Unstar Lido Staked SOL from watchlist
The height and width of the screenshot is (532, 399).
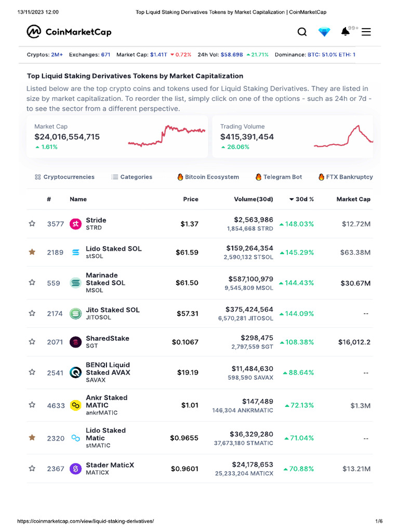click(32, 252)
